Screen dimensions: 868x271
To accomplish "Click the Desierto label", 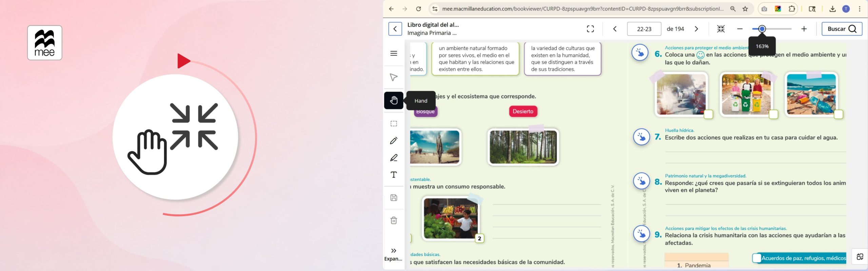I will coord(523,111).
